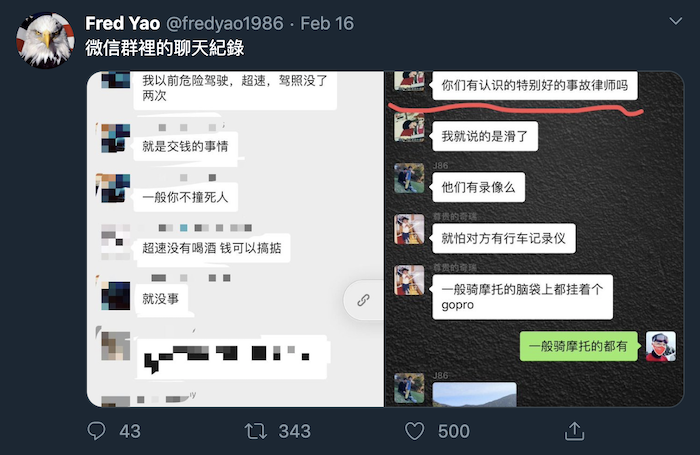
Task: Open Fred Yao display name link
Action: click(122, 23)
